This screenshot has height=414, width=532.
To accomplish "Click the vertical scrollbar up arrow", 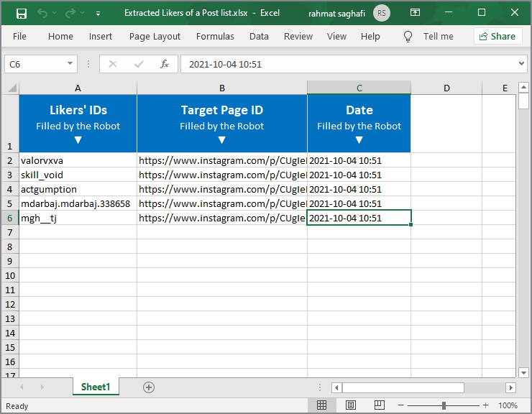I will pos(523,87).
